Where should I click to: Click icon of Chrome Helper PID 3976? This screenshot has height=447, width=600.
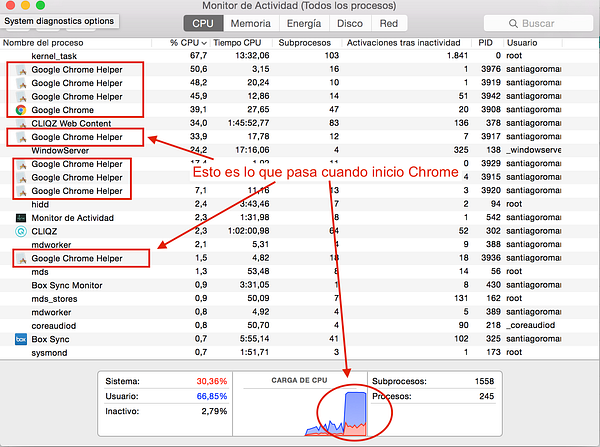pyautogui.click(x=21, y=70)
